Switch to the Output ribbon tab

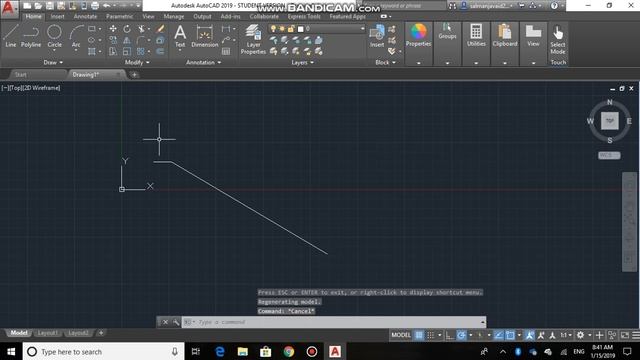coord(202,16)
